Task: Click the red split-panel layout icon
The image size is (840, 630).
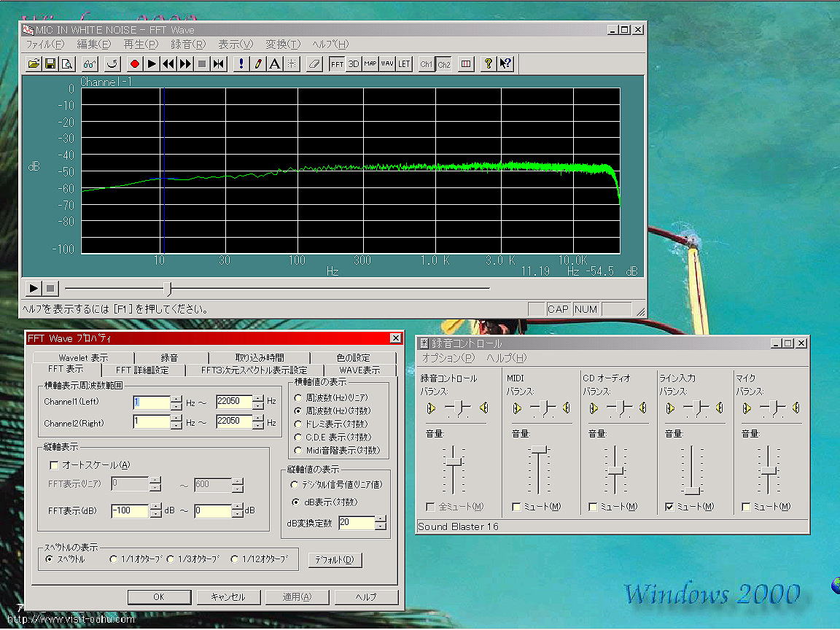Action: 466,64
